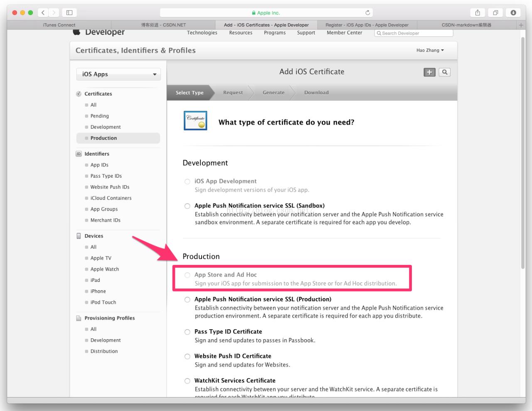This screenshot has height=411, width=532.
Task: Click the Request step
Action: [x=233, y=93]
